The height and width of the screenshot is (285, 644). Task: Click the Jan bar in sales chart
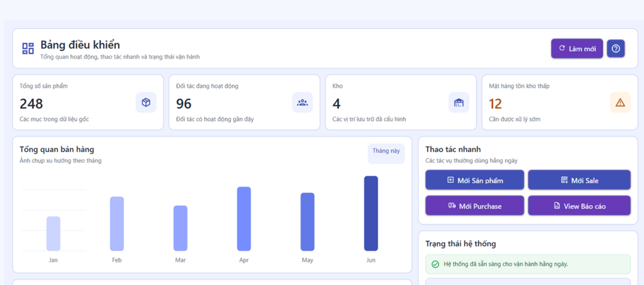click(53, 233)
